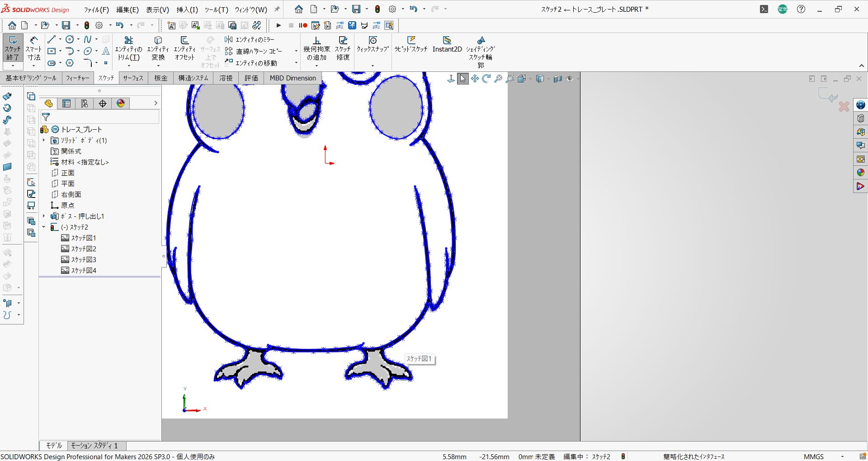
Task: Click the Help question mark icon
Action: pyautogui.click(x=801, y=9)
